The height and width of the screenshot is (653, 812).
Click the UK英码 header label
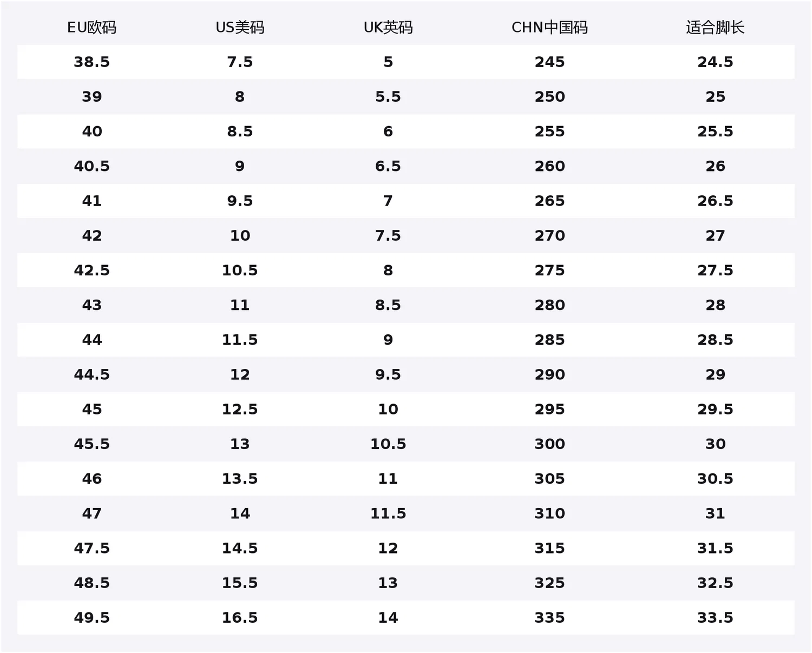[388, 28]
